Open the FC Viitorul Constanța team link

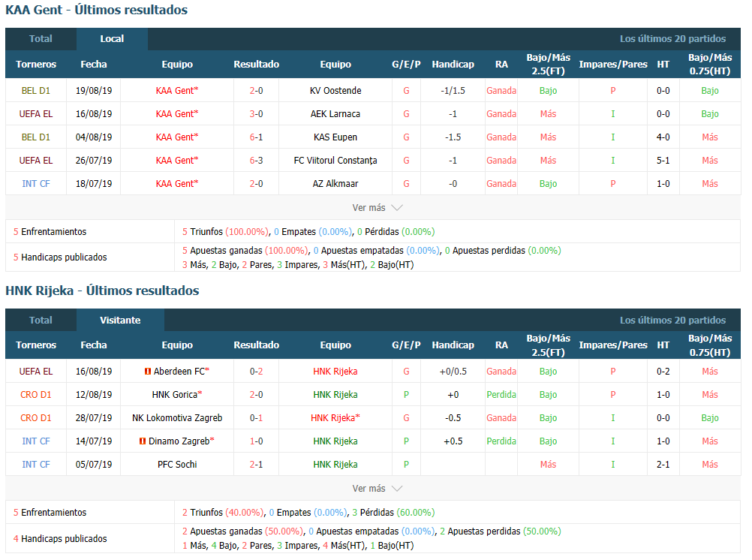click(335, 161)
